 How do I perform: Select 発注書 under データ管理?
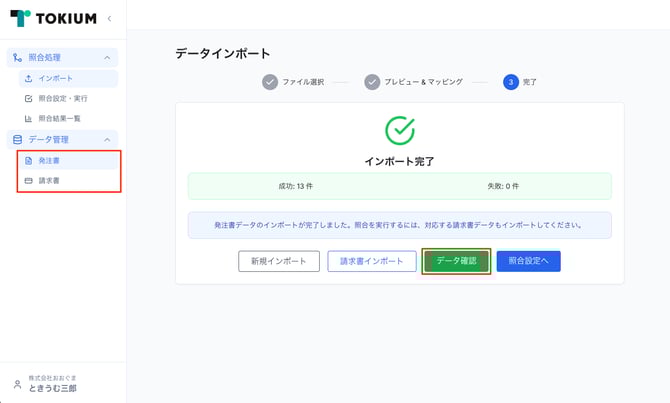click(47, 160)
